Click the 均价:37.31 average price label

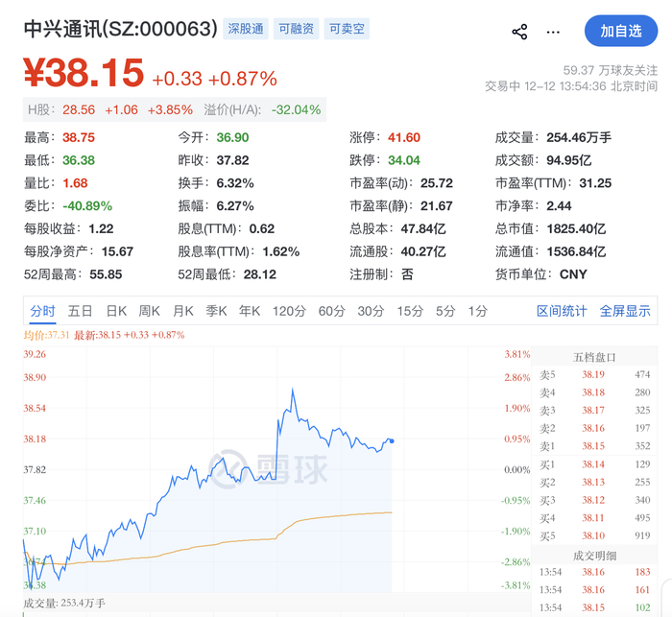pyautogui.click(x=46, y=335)
